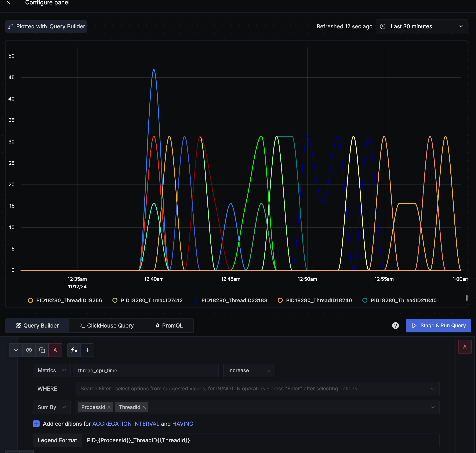Image resolution: width=476 pixels, height=453 pixels.
Task: Switch to ClickHouse Query tab
Action: click(x=107, y=326)
